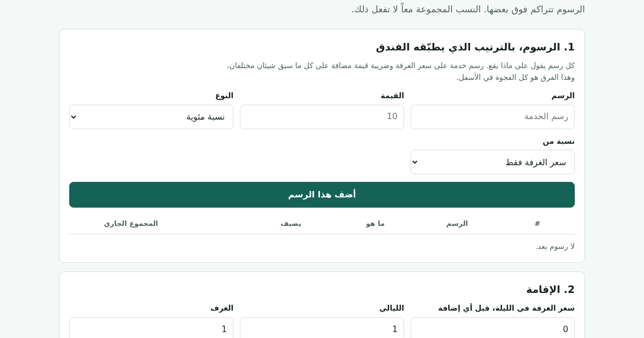Image resolution: width=644 pixels, height=338 pixels.
Task: Open the النوع dropdown 'نسبة مئوية'
Action: pyautogui.click(x=151, y=117)
